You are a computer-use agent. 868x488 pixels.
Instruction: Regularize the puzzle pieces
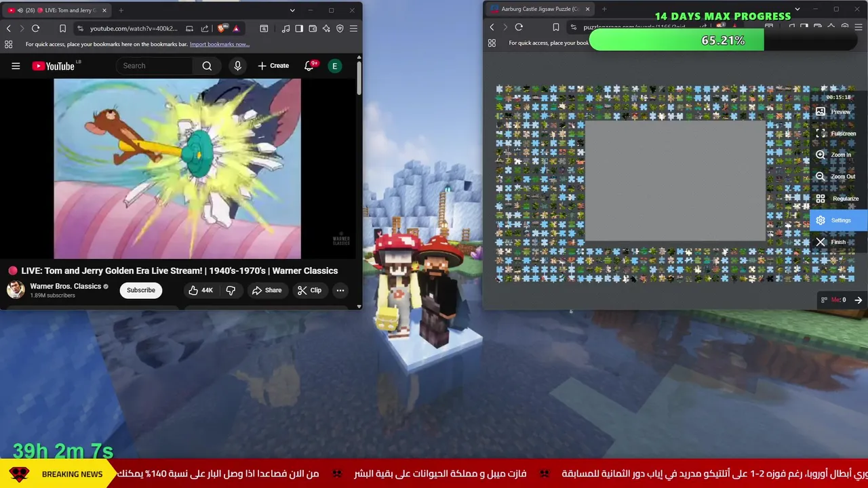click(x=837, y=199)
